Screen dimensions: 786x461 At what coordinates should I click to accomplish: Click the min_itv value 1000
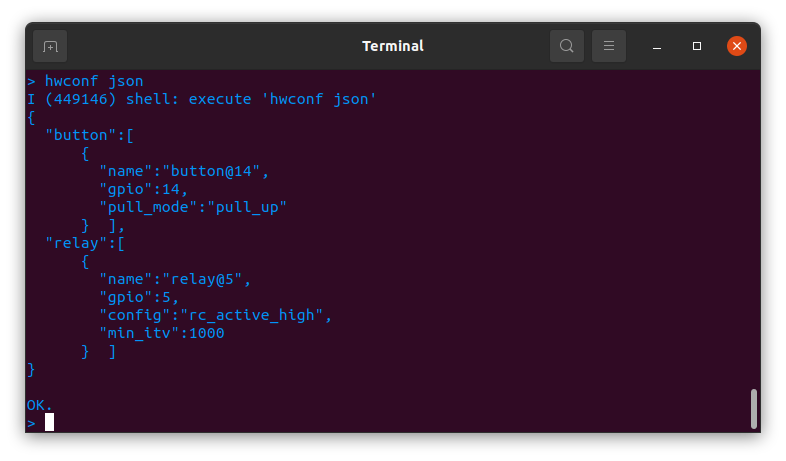point(207,333)
